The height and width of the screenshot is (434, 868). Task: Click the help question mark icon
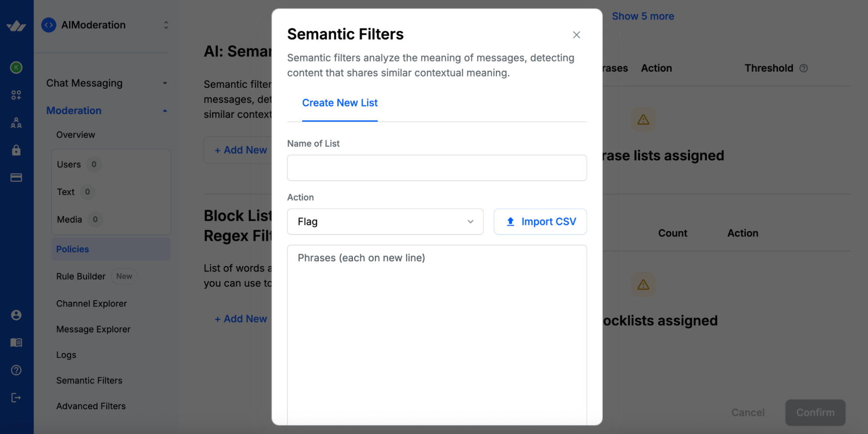(x=16, y=370)
